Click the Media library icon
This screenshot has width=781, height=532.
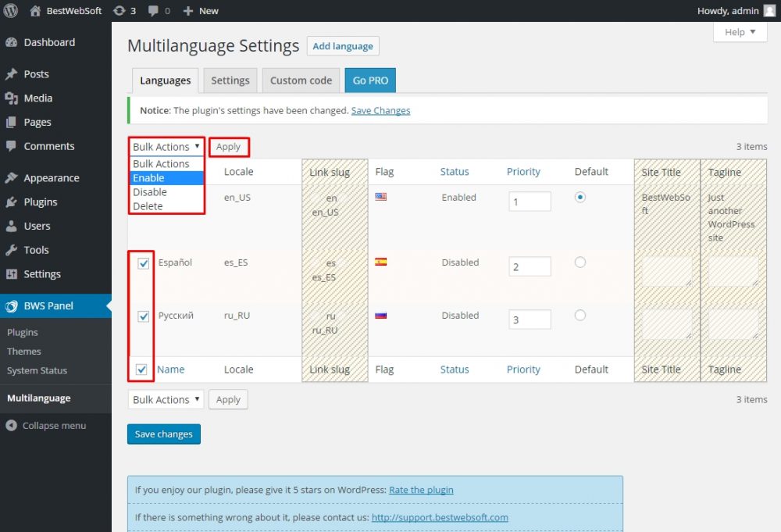[17, 98]
